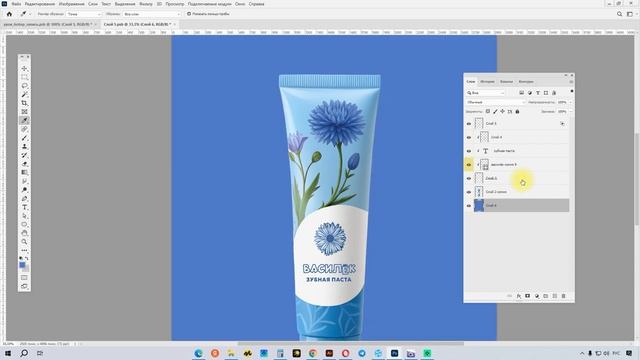Screen dimensions: 640x360
Task: Hide the 'Зубная паста' text layer
Action: click(469, 151)
